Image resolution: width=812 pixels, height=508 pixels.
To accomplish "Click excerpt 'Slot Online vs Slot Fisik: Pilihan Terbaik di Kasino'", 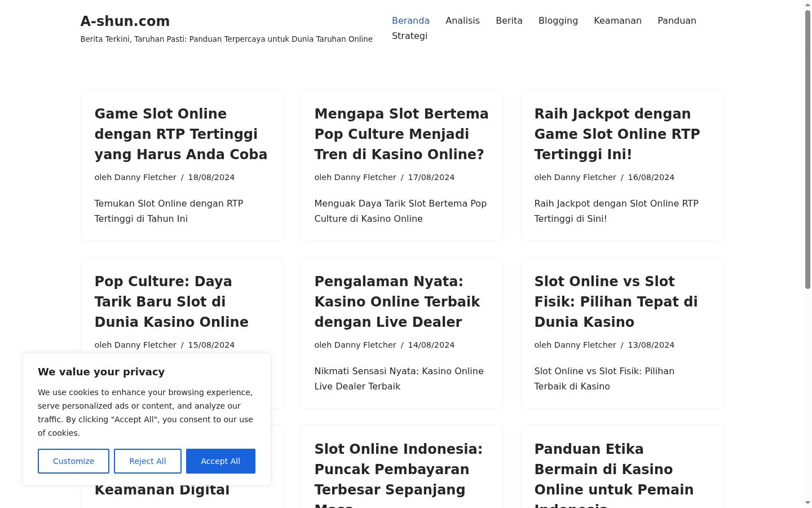I will tap(604, 379).
